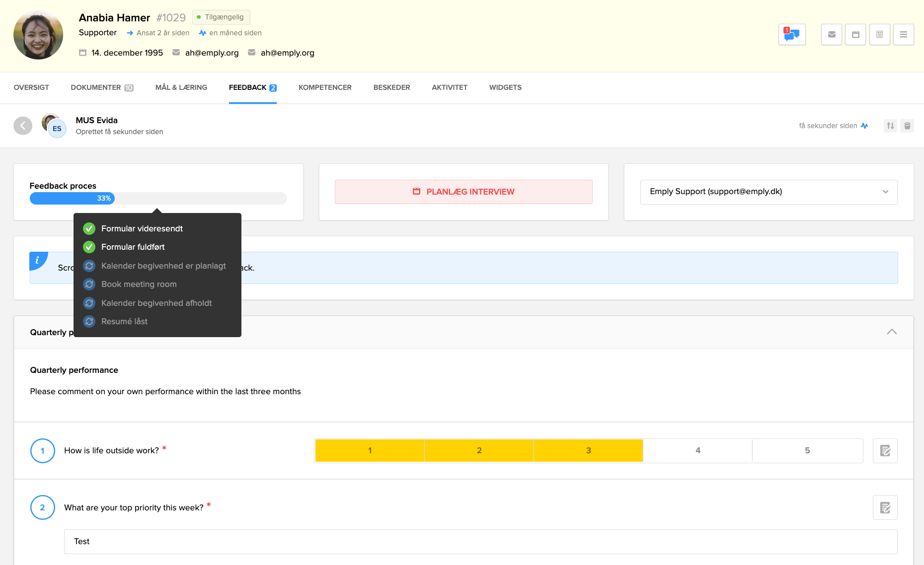The width and height of the screenshot is (924, 565).
Task: Click the top priority answer text field
Action: [480, 542]
